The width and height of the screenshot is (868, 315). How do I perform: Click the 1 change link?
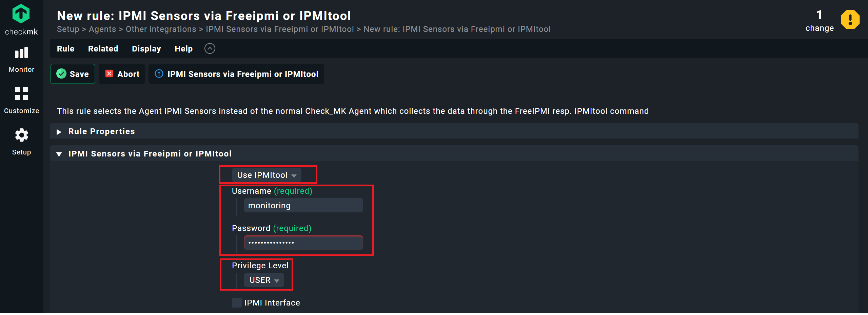(820, 21)
